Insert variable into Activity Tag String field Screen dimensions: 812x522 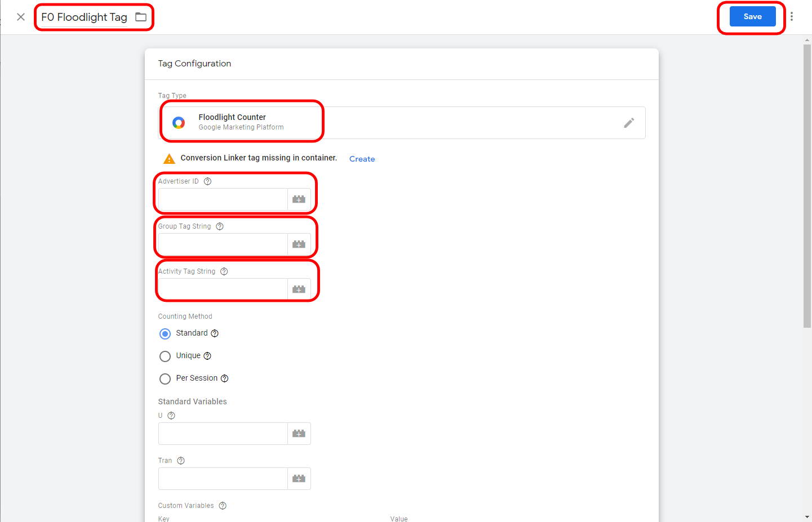click(x=299, y=289)
